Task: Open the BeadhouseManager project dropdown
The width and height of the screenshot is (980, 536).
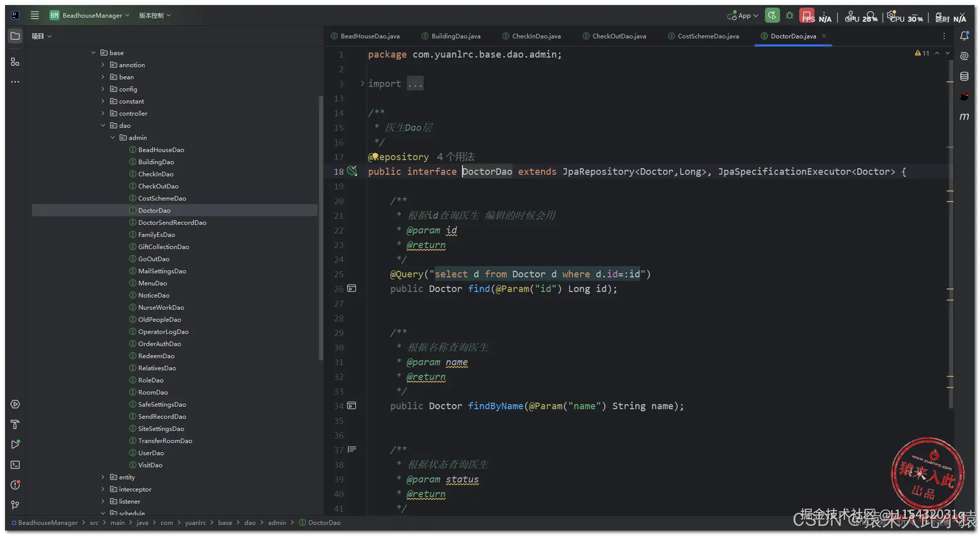Action: (x=90, y=15)
